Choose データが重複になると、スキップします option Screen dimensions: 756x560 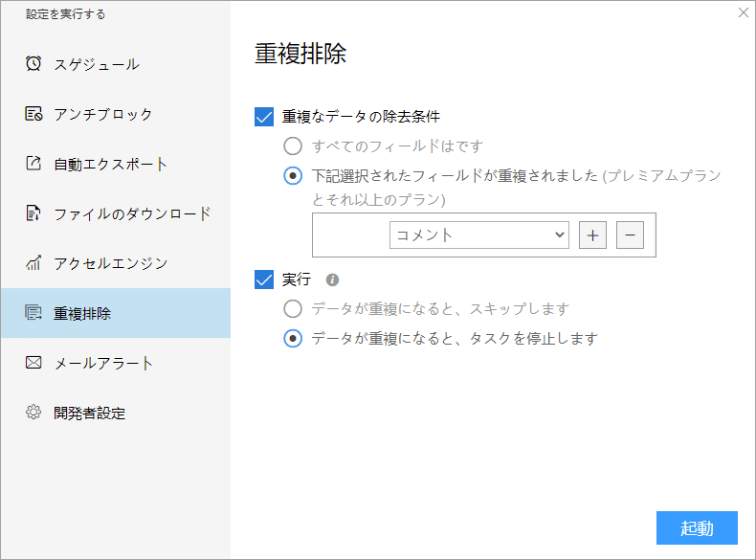click(x=293, y=309)
